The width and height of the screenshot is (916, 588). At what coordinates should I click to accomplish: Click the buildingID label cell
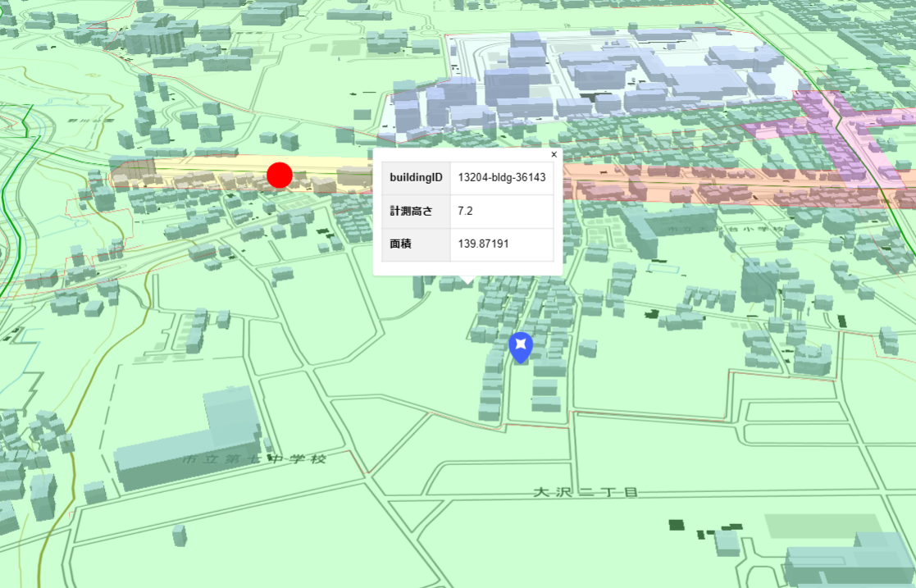(416, 178)
